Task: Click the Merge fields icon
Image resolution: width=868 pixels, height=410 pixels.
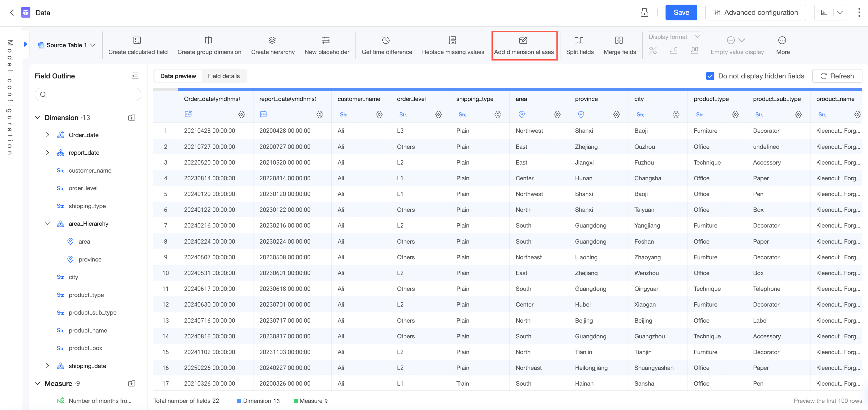Action: (x=619, y=40)
